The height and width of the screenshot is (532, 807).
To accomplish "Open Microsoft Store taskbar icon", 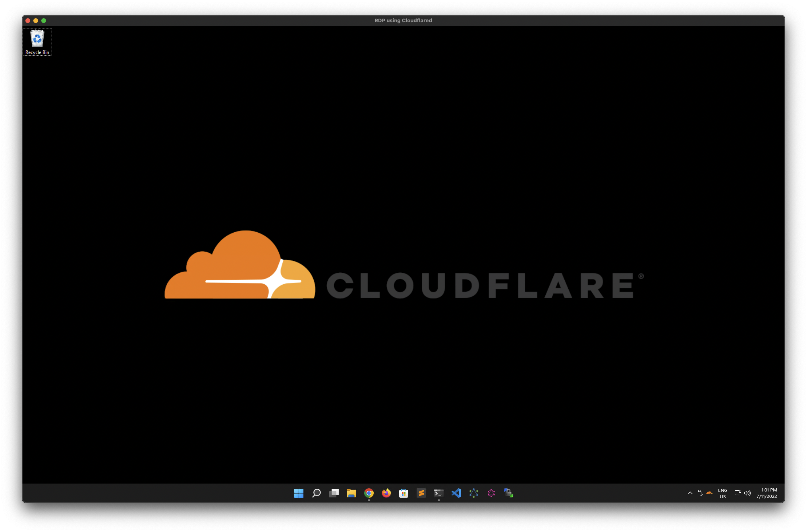I will tap(404, 493).
